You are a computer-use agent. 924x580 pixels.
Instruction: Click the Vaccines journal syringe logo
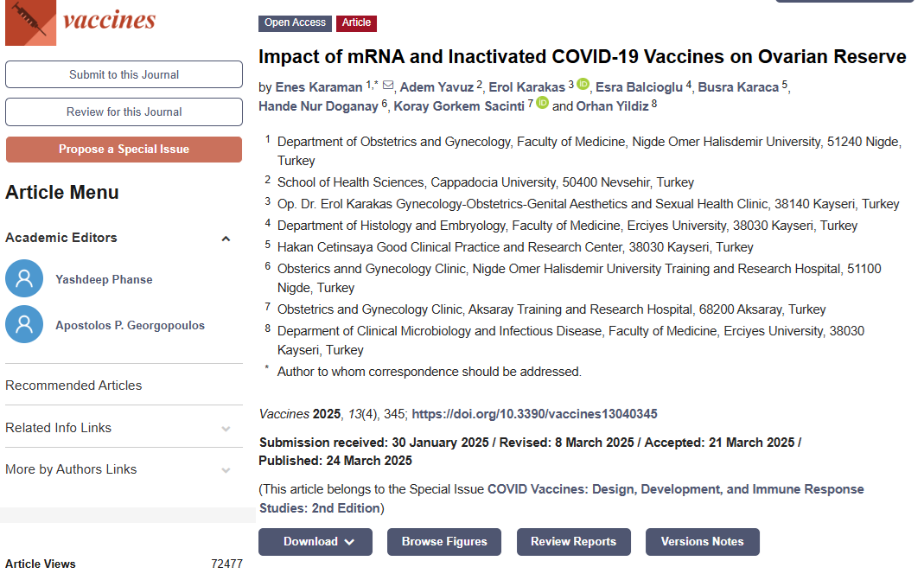point(30,22)
